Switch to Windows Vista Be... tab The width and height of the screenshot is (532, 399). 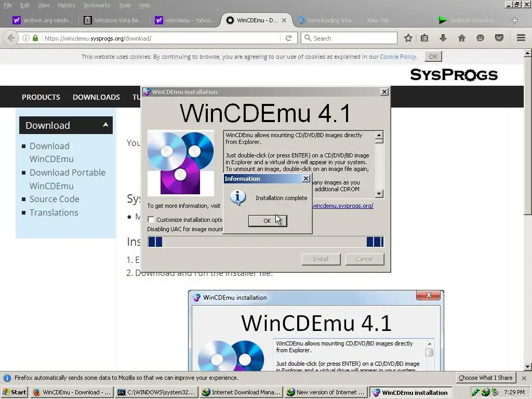tap(114, 20)
